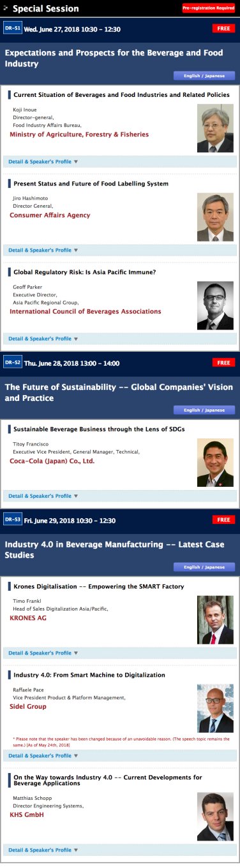Click Geoff Parker's black-and-white photo

215,305
